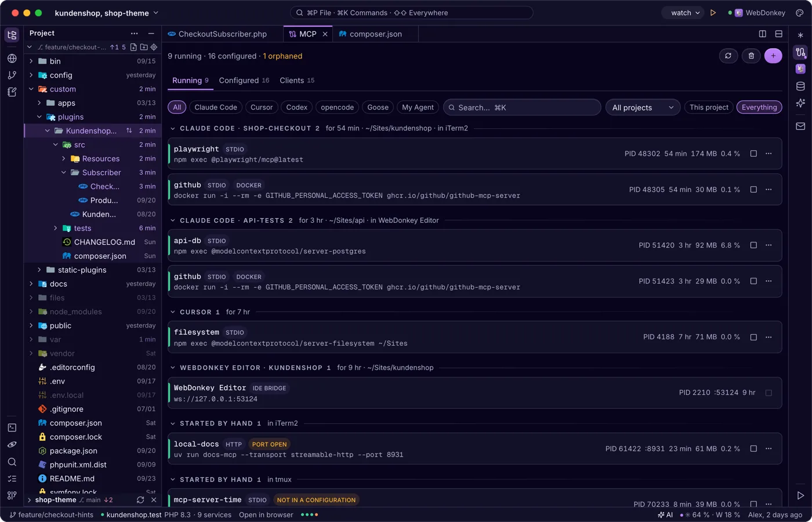Open the theme palette icon in title bar
Viewport: 812px width, 522px height.
coord(799,13)
